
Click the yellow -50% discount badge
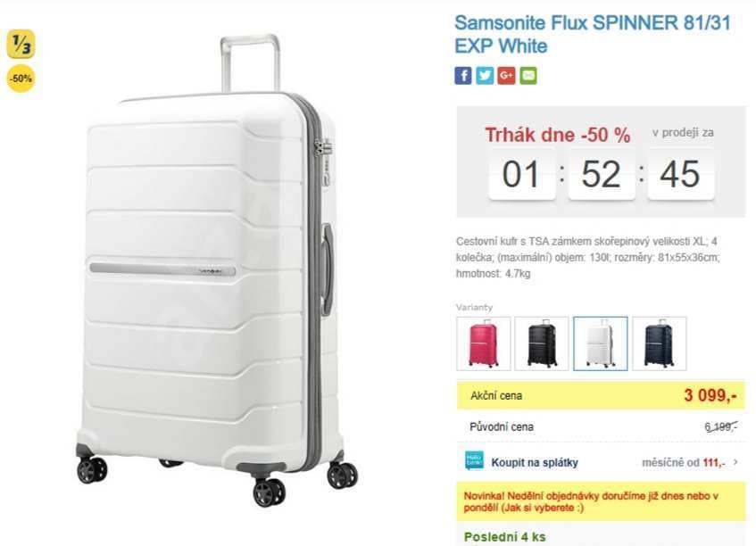point(20,80)
